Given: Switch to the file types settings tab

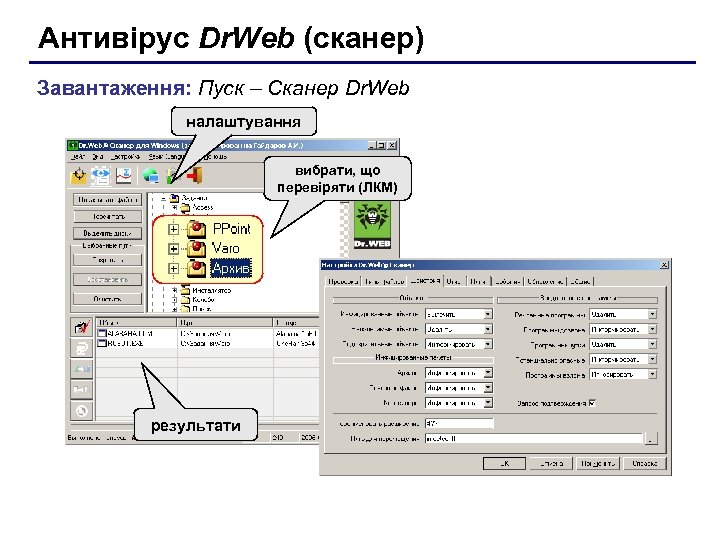Looking at the screenshot, I should point(384,281).
